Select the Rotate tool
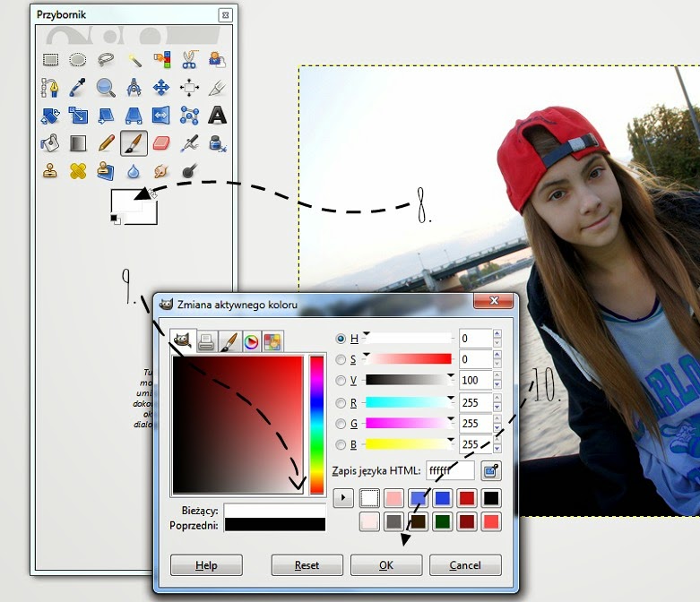The height and width of the screenshot is (602, 700). point(50,116)
